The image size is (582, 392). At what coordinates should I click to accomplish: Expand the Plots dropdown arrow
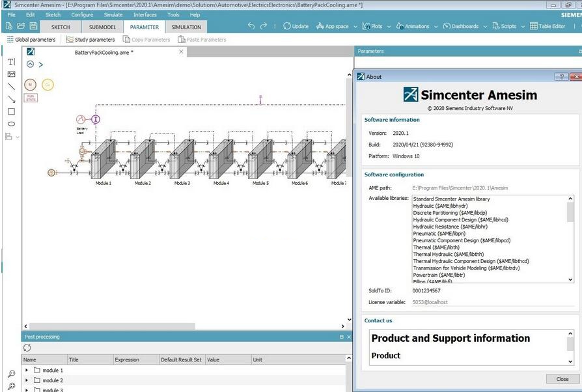389,27
